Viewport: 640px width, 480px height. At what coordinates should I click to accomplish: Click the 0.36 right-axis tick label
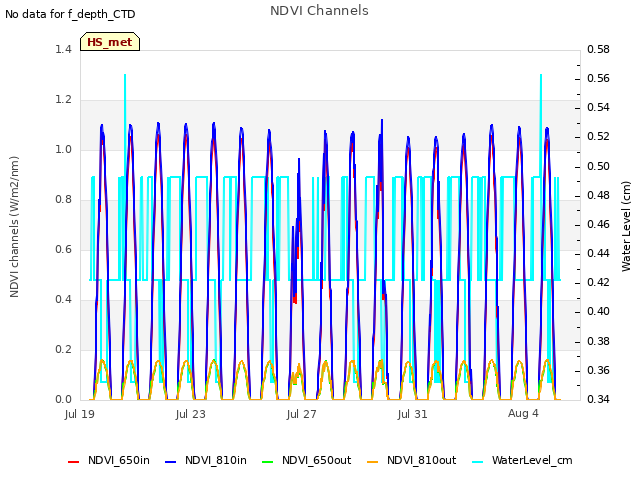598,371
